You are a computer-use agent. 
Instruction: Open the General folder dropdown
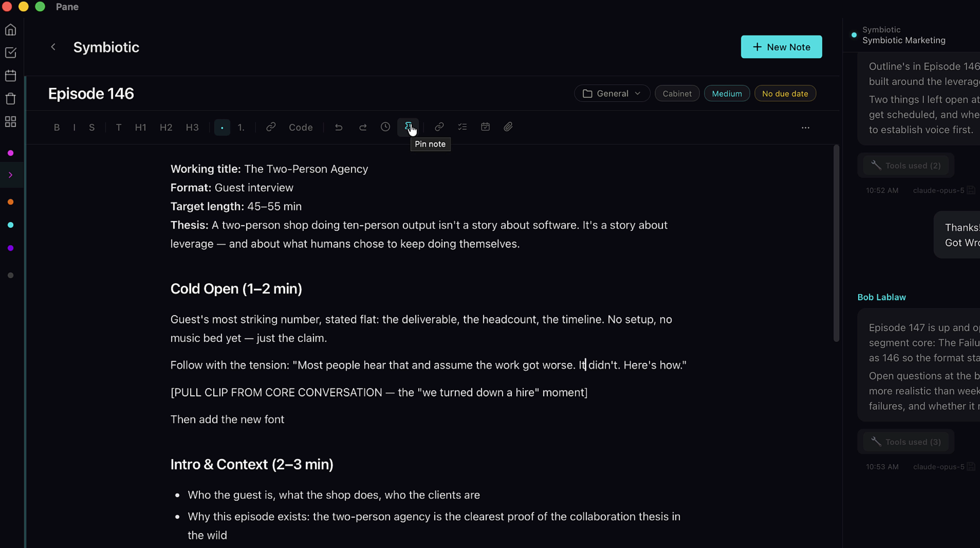pos(612,94)
